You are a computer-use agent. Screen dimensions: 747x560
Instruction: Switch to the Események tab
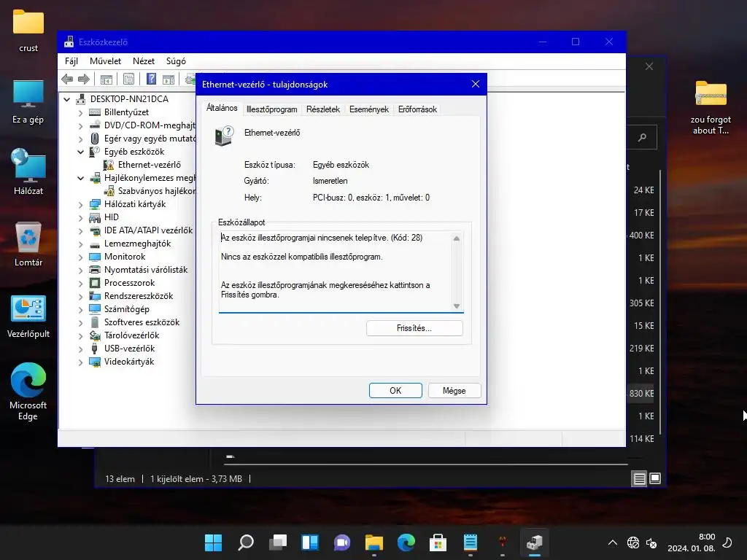point(368,109)
